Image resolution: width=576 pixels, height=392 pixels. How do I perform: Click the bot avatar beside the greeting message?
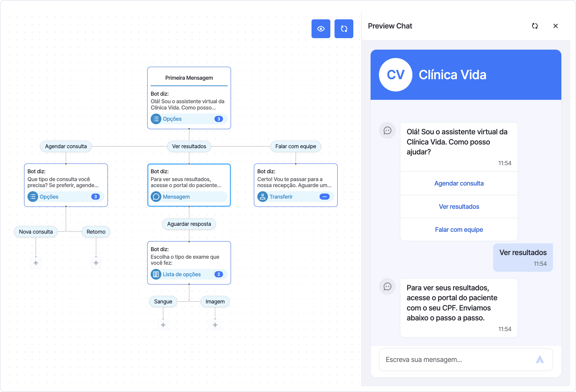387,130
